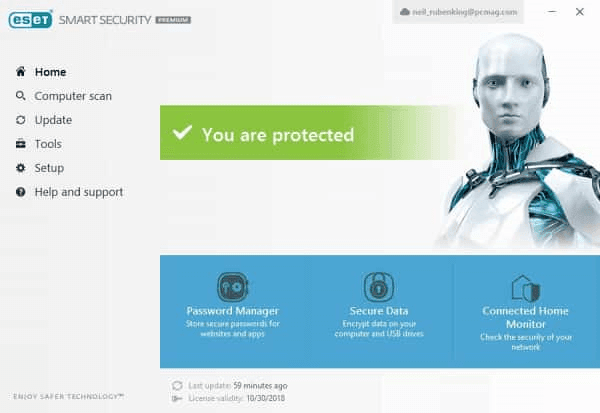This screenshot has width=600, height=413.
Task: Select the Computer scan menu item
Action: click(73, 96)
